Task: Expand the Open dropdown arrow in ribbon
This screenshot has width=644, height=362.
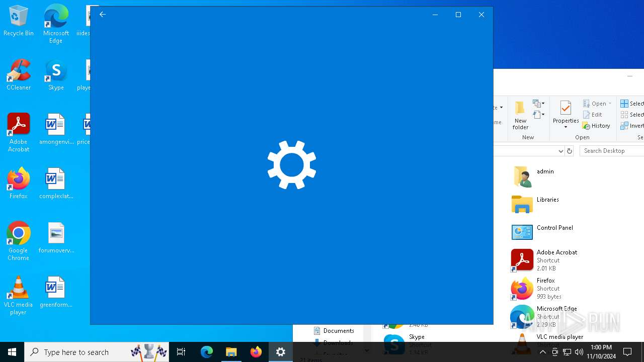Action: coord(610,104)
